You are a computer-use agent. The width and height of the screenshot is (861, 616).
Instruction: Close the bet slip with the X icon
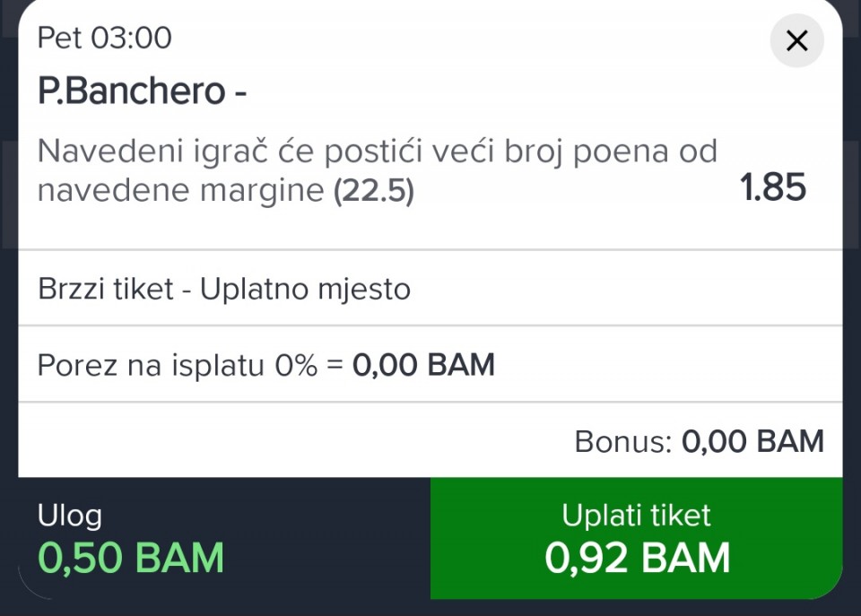(796, 40)
